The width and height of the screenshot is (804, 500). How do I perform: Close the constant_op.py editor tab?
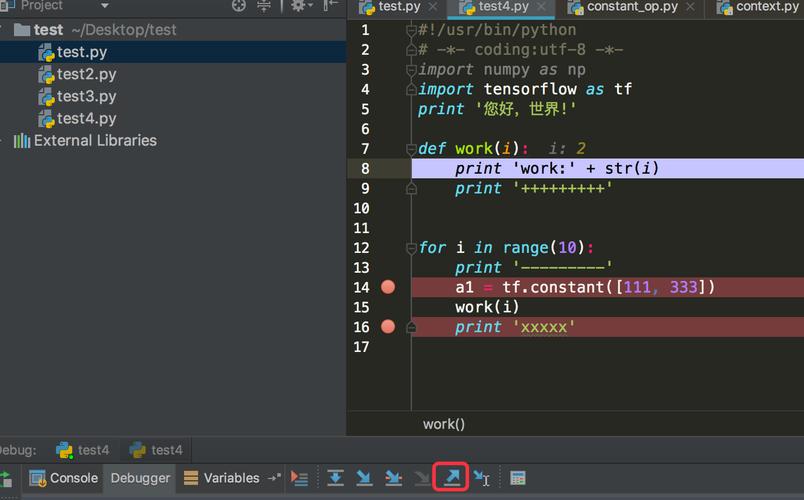point(690,7)
